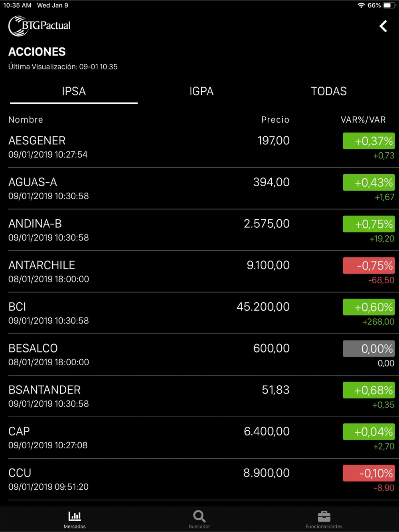Open the Buscador magnifier icon
The height and width of the screenshot is (532, 399).
point(199,516)
